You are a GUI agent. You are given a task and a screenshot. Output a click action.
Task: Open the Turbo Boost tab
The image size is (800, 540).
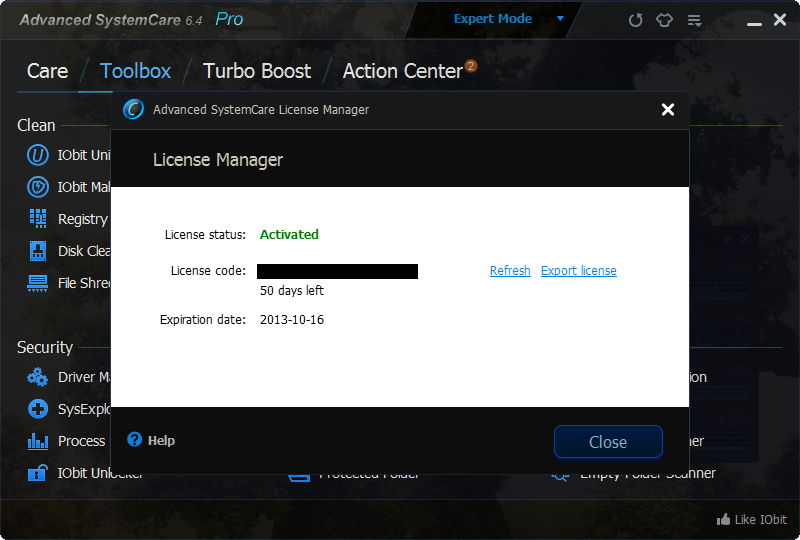[257, 71]
